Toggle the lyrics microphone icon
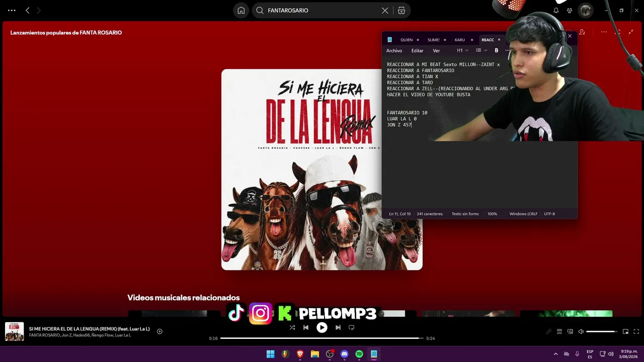The height and width of the screenshot is (362, 644). click(x=549, y=331)
